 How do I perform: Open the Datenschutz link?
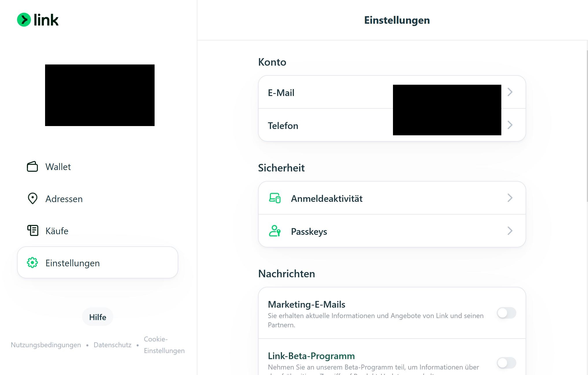pos(112,345)
